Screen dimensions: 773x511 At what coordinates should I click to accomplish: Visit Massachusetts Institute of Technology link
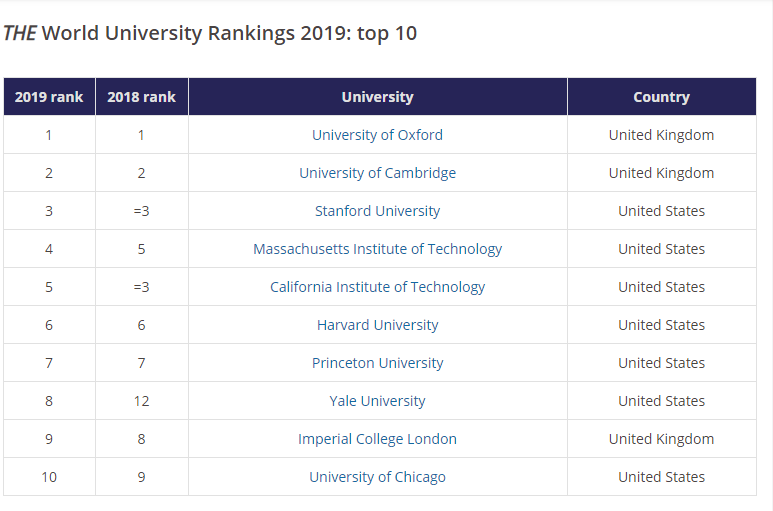tap(377, 249)
